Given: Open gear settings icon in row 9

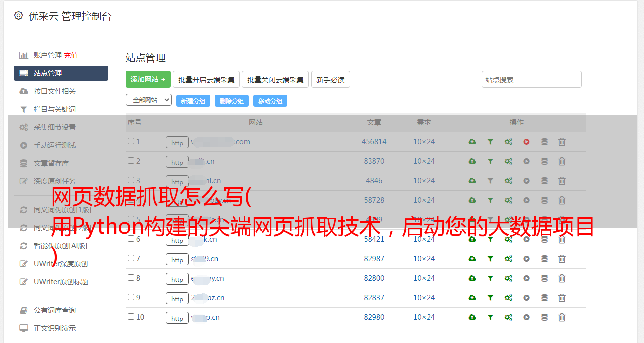Looking at the screenshot, I should 508,298.
